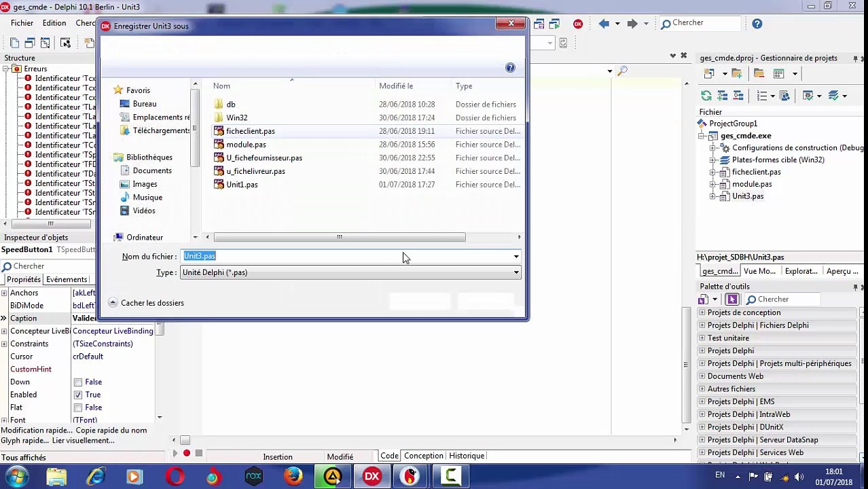Open Firefox from the taskbar

293,477
